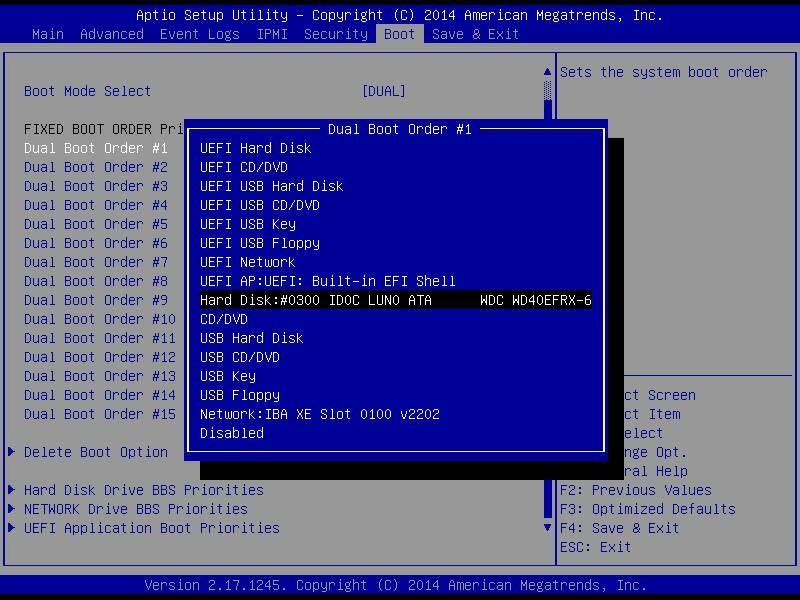Select UEFI Network option

247,262
